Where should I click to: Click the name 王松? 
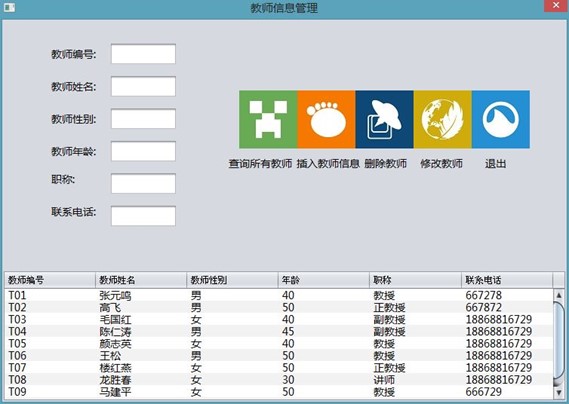tap(110, 355)
